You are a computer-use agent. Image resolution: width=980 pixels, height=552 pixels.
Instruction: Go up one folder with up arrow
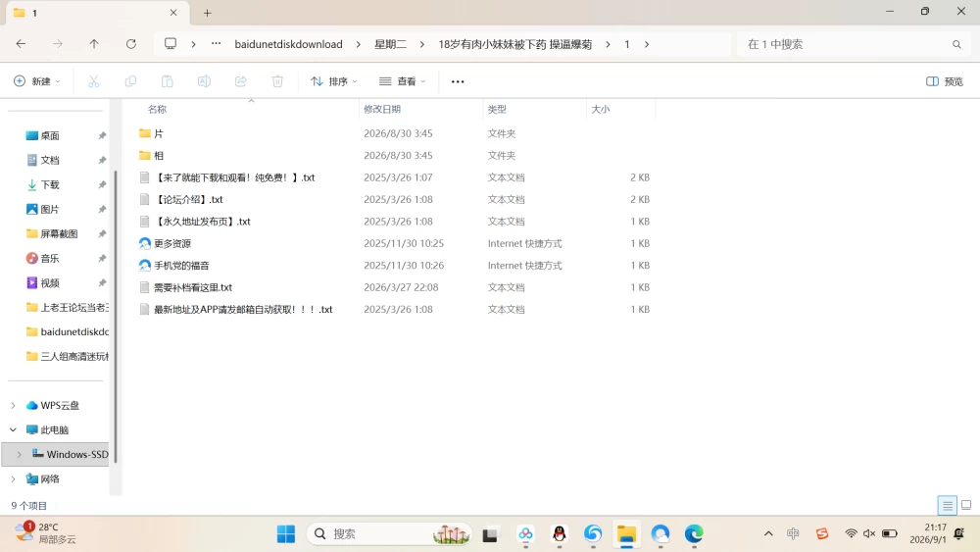tap(94, 44)
